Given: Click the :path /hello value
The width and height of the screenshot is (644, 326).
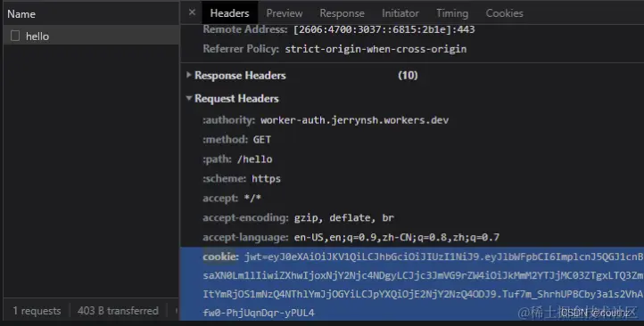Looking at the screenshot, I should click(x=254, y=159).
